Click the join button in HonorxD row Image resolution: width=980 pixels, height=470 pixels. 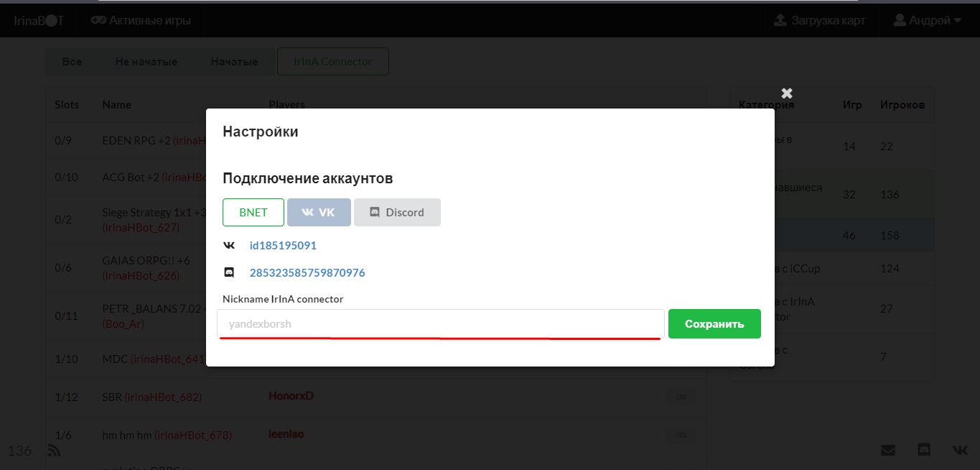681,397
